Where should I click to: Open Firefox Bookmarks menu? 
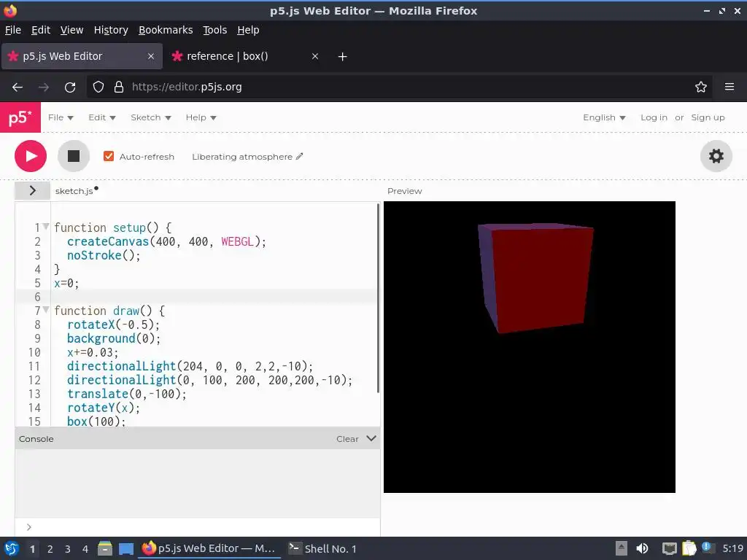click(166, 30)
